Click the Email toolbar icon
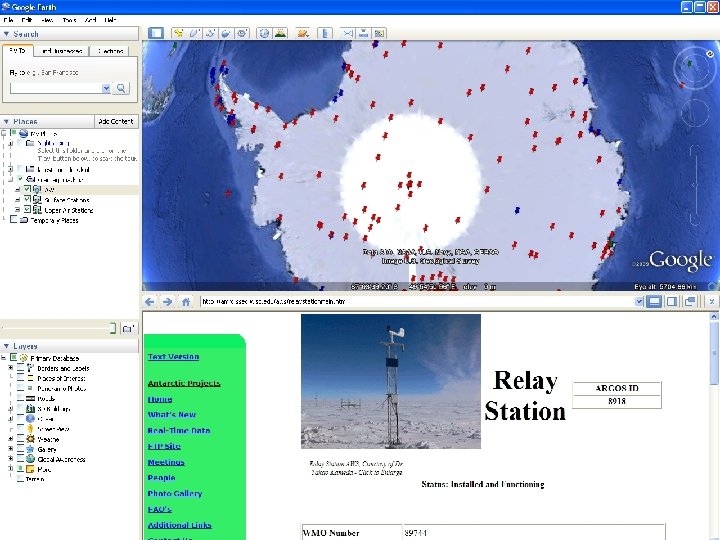This screenshot has width=720, height=540. click(x=348, y=33)
